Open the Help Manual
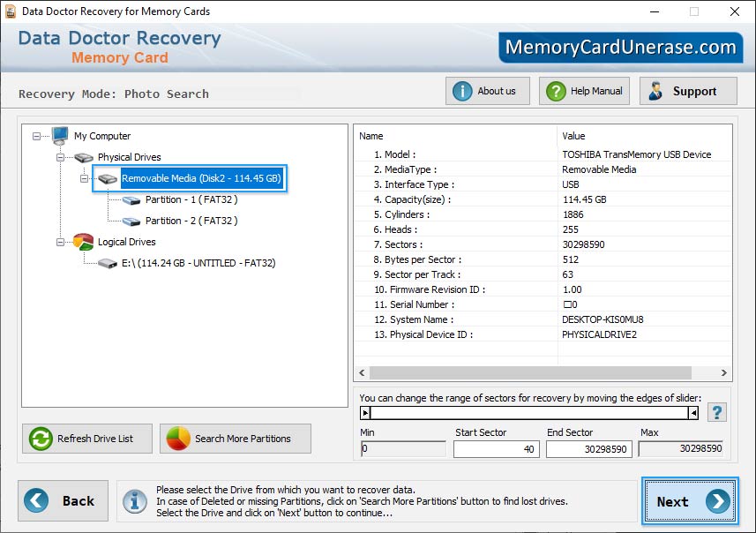This screenshot has height=533, width=756. [x=584, y=91]
